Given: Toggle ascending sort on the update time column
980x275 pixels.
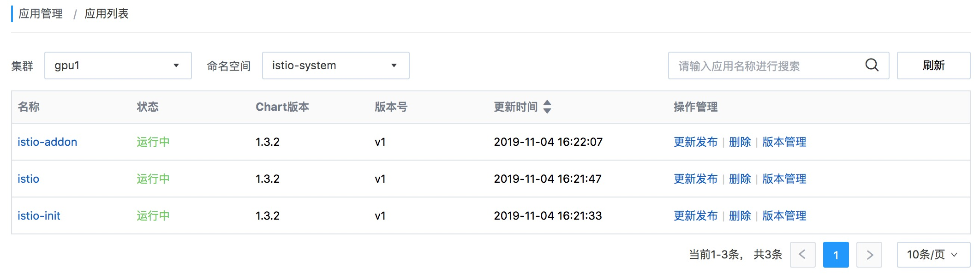Looking at the screenshot, I should (547, 104).
